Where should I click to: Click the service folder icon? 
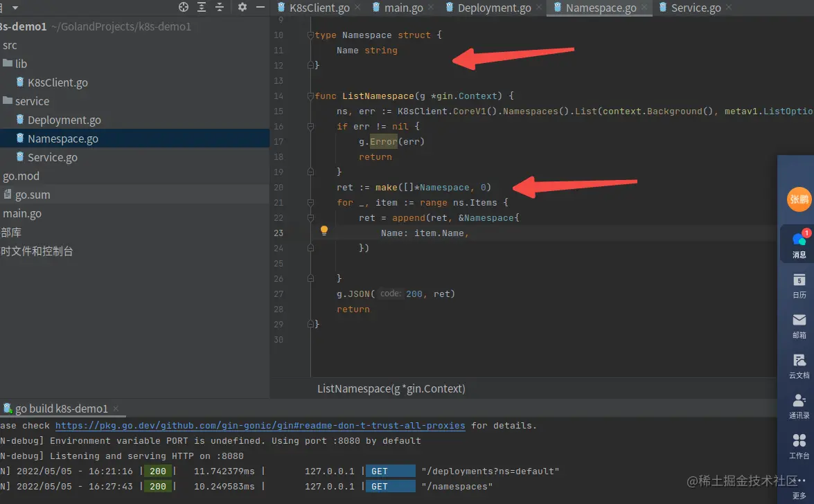7,100
